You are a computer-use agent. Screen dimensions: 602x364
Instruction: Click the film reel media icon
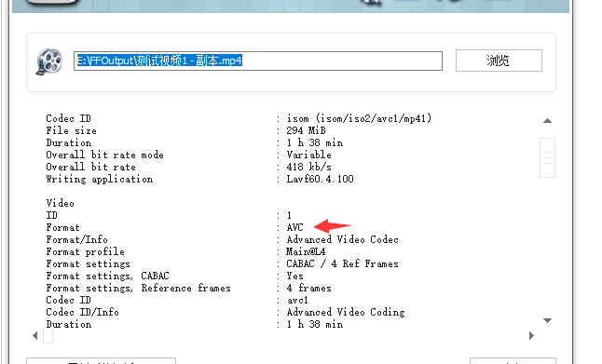49,61
